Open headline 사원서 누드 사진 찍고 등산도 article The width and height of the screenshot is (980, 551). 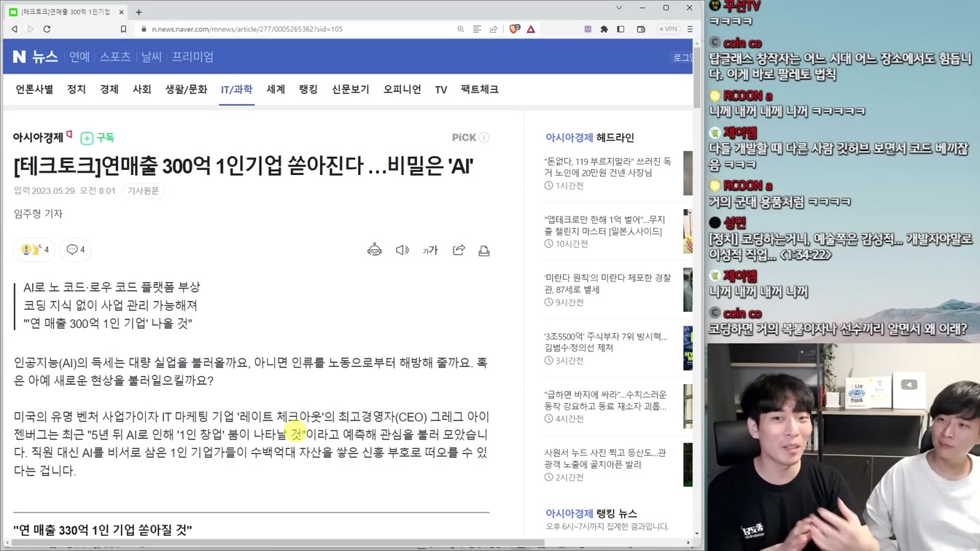click(x=605, y=458)
